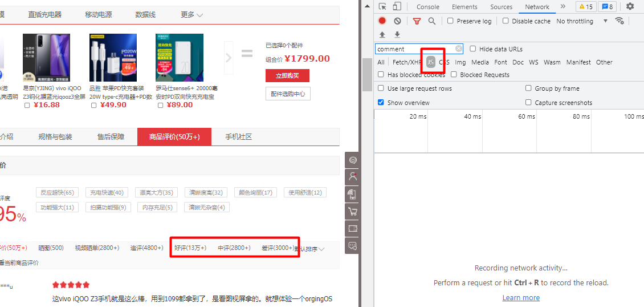644x307 pixels.
Task: Select the 反应超快(65) review tag
Action: point(57,192)
